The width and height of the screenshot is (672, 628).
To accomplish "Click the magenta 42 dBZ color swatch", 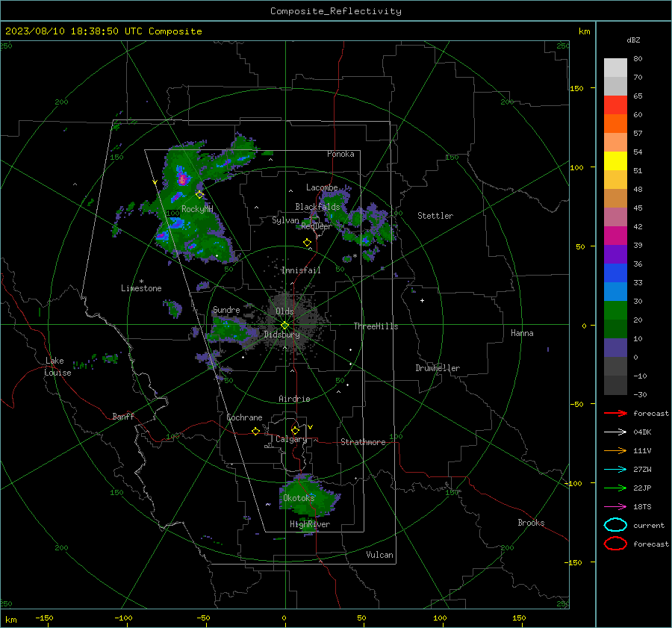I will click(x=615, y=236).
